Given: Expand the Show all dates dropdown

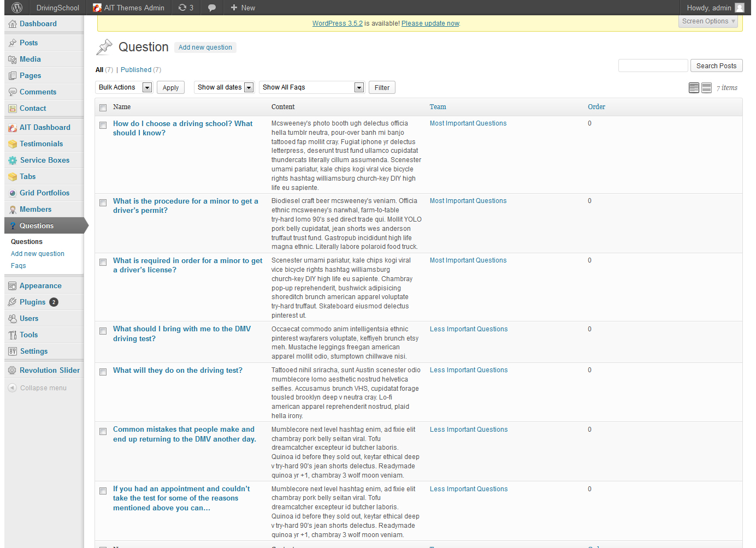Looking at the screenshot, I should [225, 87].
